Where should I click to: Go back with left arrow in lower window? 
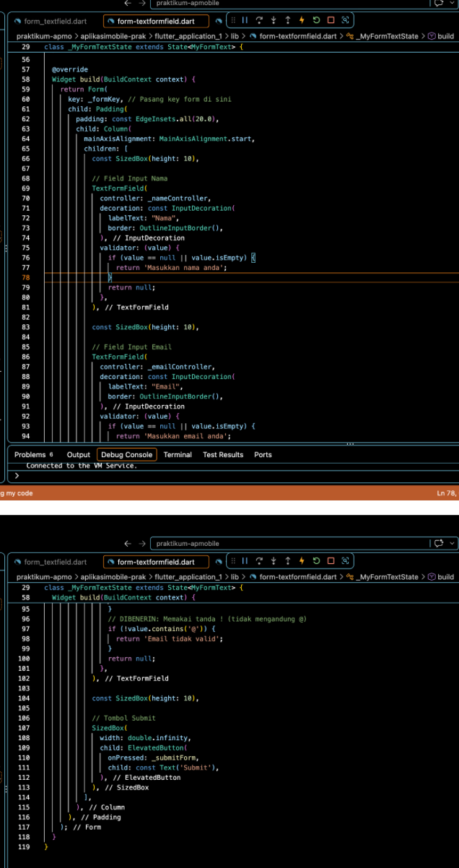click(128, 543)
